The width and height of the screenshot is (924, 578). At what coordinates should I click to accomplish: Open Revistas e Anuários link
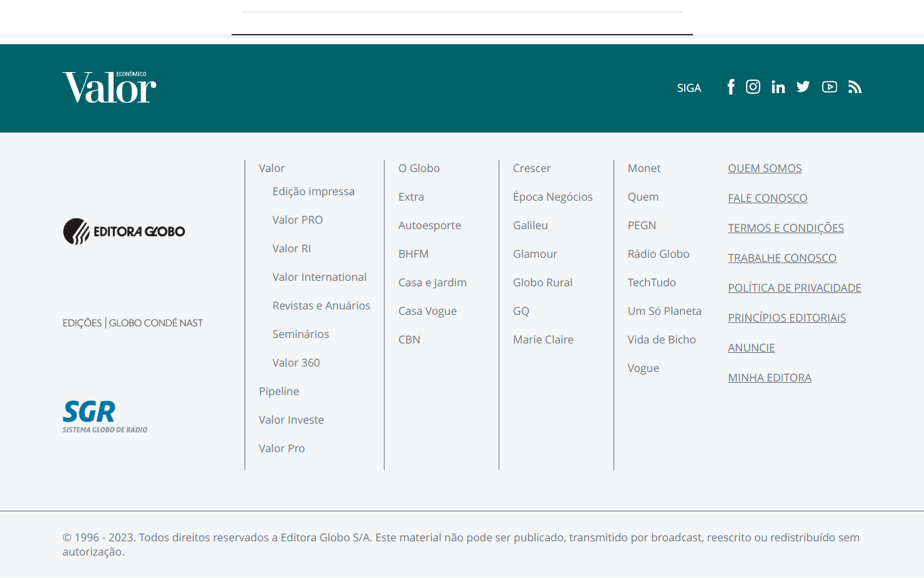tap(321, 306)
